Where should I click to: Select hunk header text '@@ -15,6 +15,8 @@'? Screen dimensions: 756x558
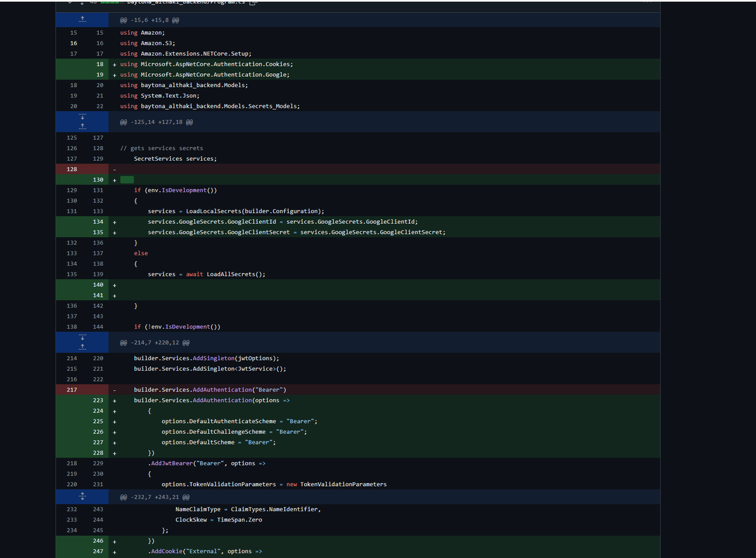coord(149,20)
